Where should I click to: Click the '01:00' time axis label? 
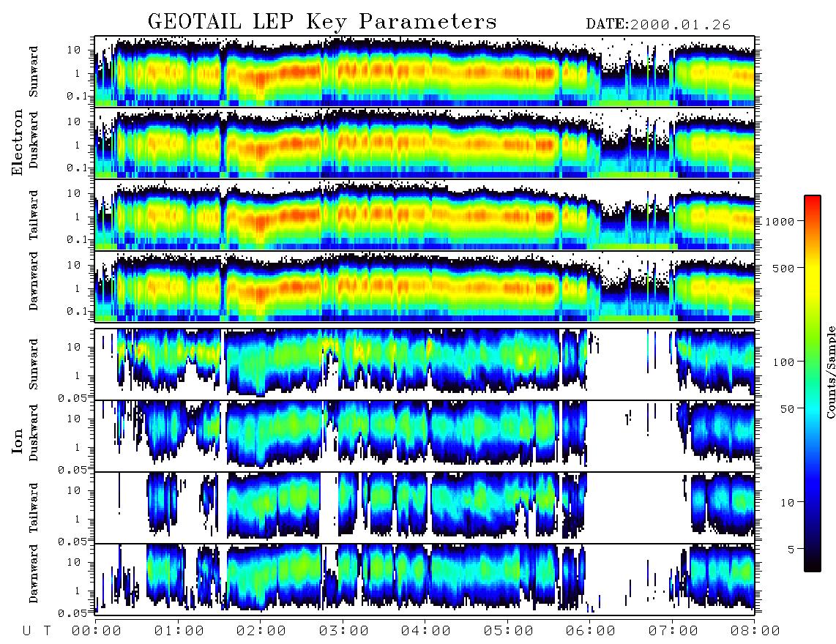point(179,631)
